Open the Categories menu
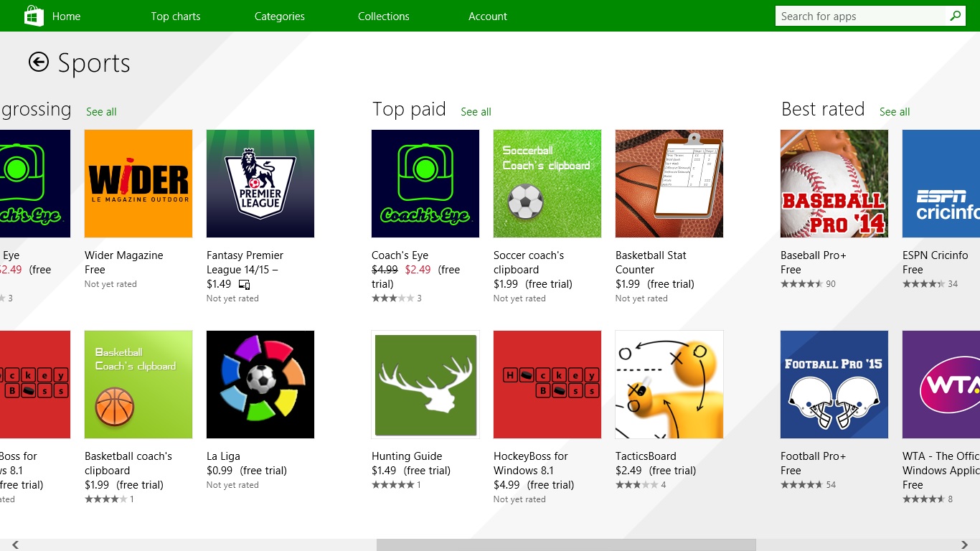The image size is (980, 551). [280, 16]
